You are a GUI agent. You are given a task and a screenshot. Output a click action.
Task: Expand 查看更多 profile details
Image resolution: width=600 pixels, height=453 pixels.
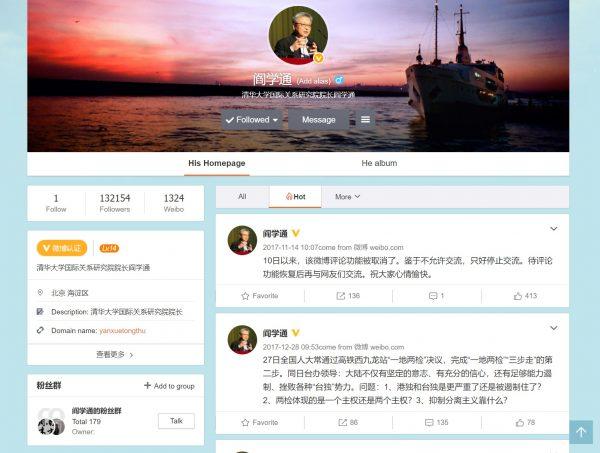[115, 355]
